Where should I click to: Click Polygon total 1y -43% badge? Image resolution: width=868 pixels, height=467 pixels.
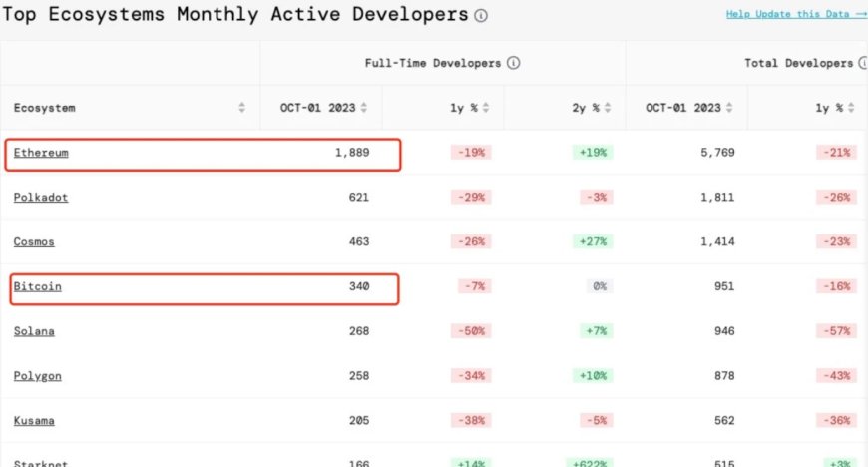836,376
